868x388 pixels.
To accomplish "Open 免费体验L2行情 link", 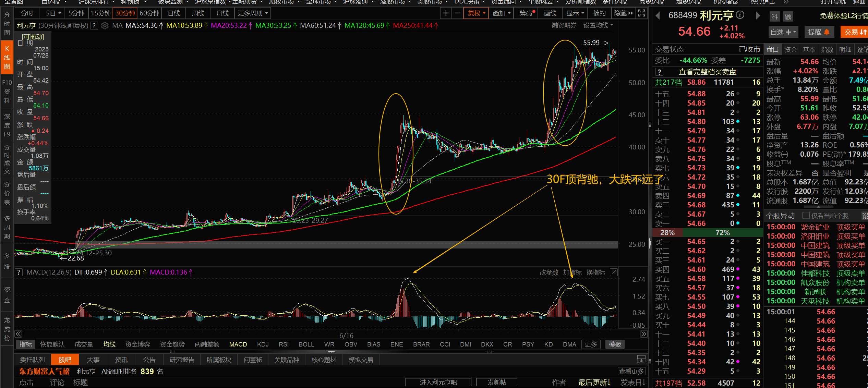I will point(843,16).
